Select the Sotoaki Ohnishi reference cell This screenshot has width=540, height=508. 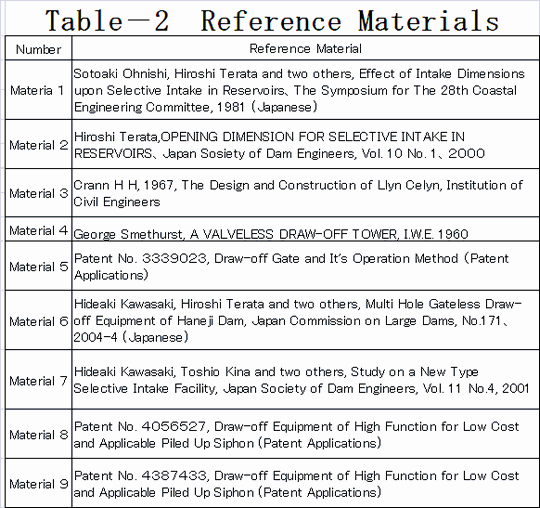pyautogui.click(x=305, y=90)
